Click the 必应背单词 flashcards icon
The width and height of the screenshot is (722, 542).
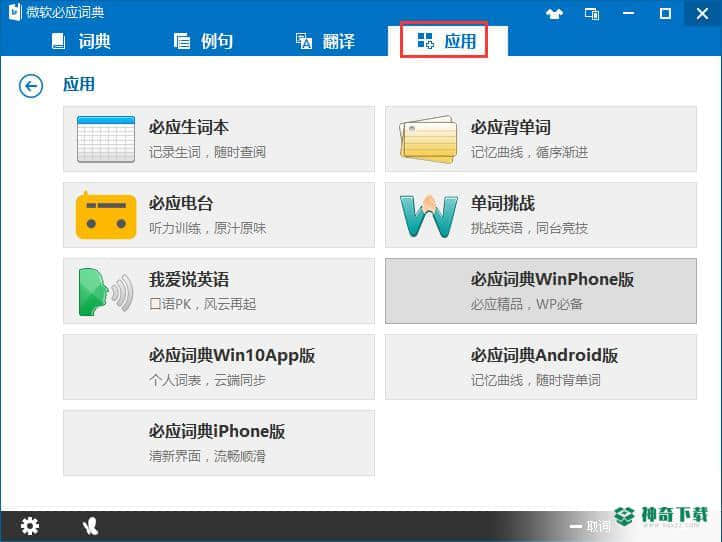coord(428,139)
